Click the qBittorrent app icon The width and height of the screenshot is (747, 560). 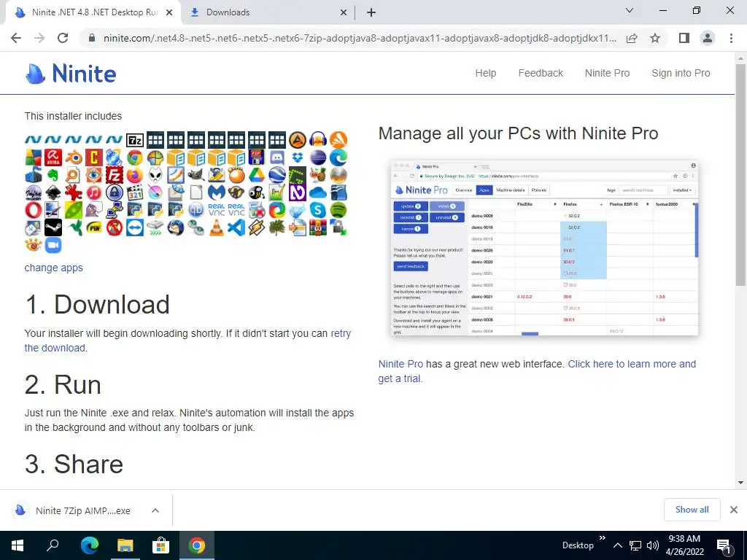196,210
